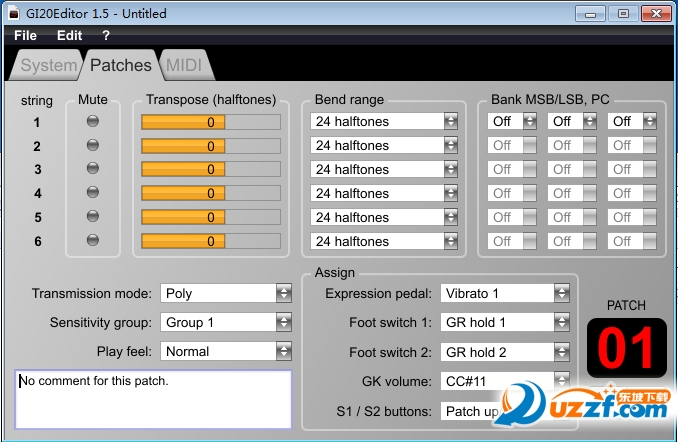The image size is (678, 442).
Task: Click the string 6 PC disabled dropdown
Action: pos(632,241)
